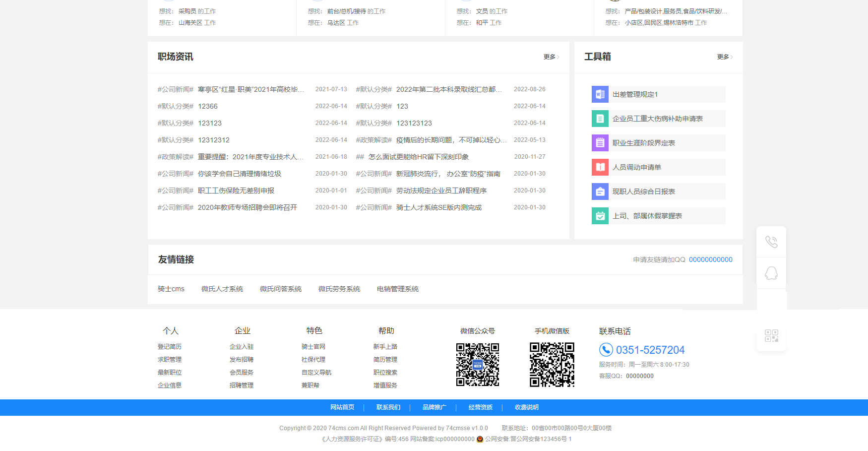
Task: Open news 新冠肺炎流行，办公室"防疫"指南
Action: pyautogui.click(x=448, y=174)
